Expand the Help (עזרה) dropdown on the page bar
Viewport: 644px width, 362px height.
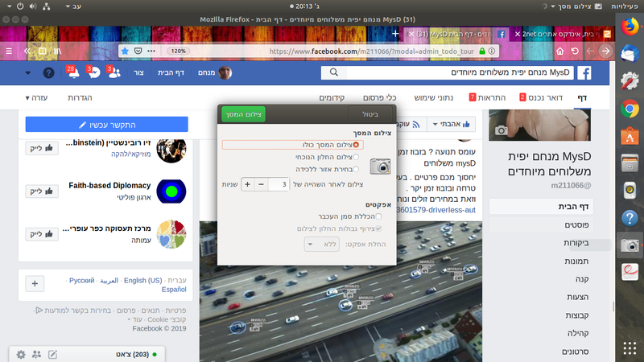36,97
